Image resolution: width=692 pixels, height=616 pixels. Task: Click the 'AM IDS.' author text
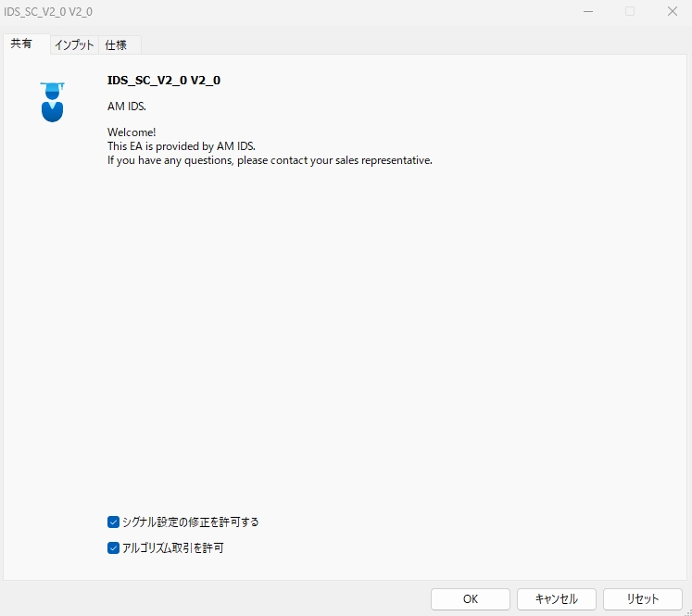coord(127,107)
